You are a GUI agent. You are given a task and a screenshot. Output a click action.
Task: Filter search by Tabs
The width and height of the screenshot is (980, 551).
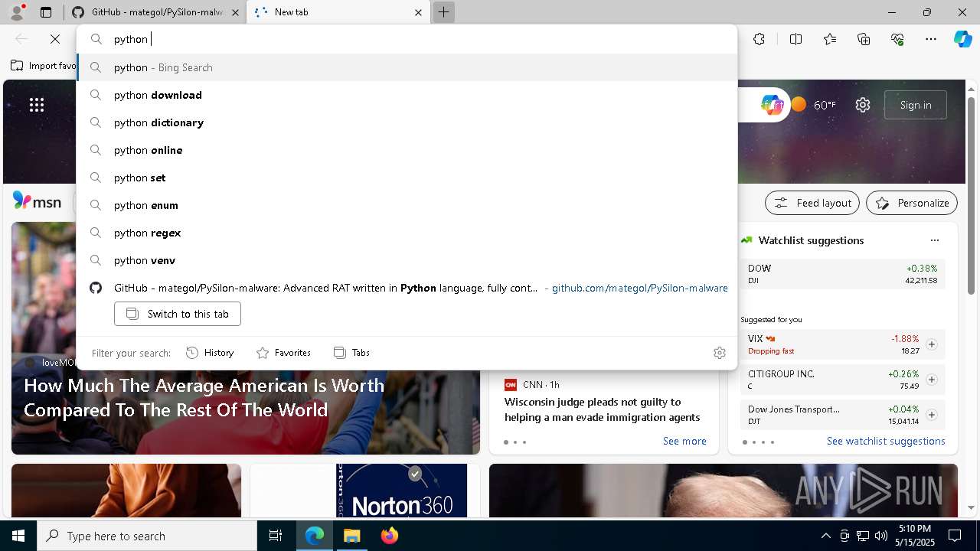[352, 353]
